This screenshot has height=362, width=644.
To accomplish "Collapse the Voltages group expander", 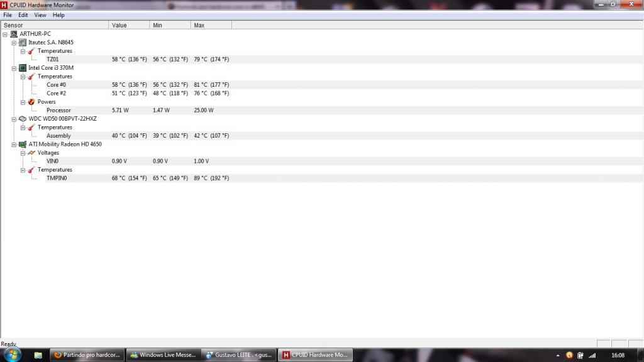I will point(23,153).
